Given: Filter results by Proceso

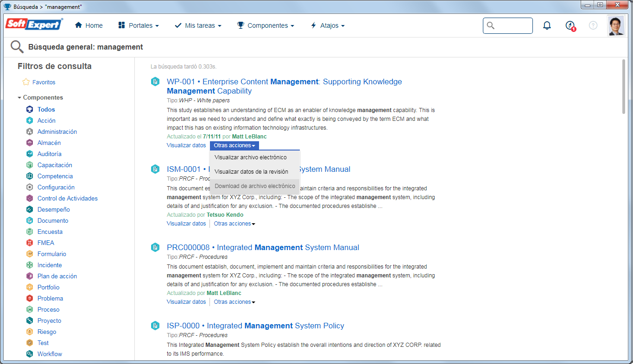Looking at the screenshot, I should 48,309.
